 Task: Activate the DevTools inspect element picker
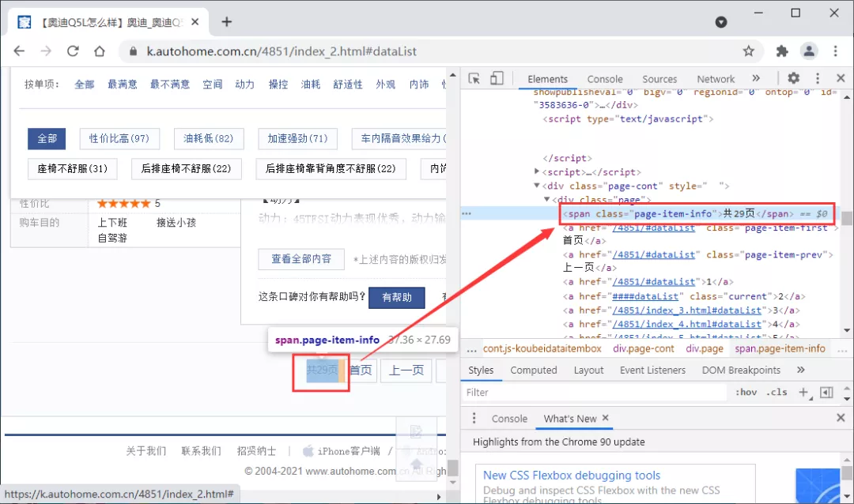coord(474,78)
